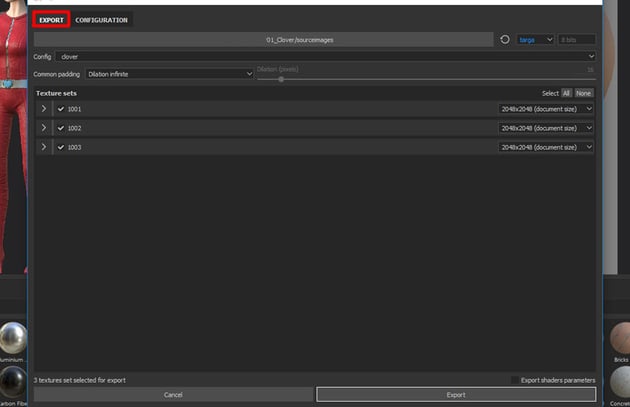Select the Bricks material thumbnail
The width and height of the screenshot is (630, 407).
pyautogui.click(x=620, y=338)
